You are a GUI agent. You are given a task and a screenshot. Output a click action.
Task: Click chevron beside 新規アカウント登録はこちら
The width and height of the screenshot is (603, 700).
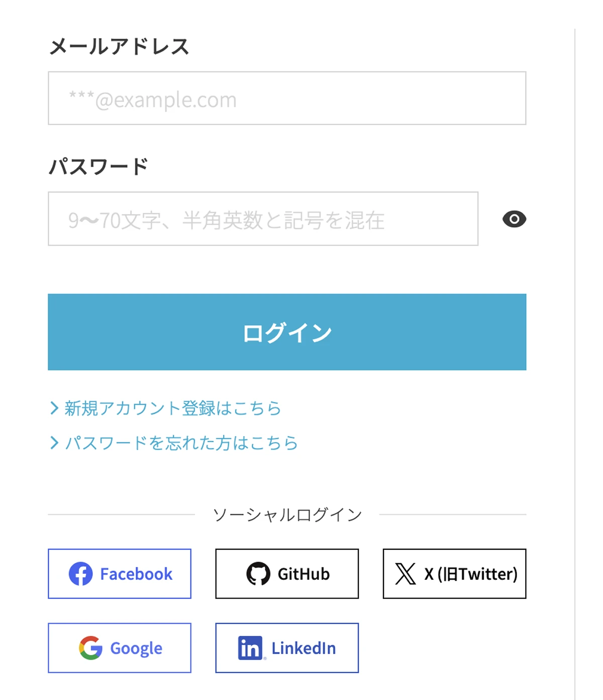(54, 408)
